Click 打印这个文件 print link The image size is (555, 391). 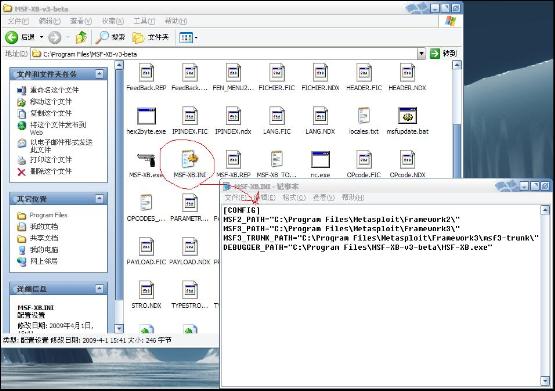pos(51,160)
